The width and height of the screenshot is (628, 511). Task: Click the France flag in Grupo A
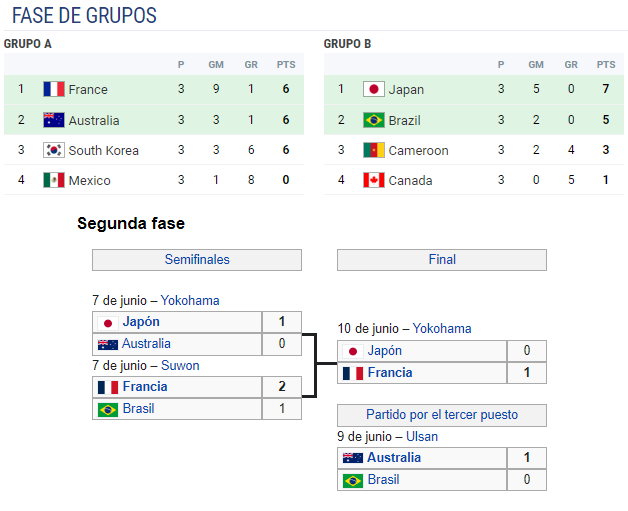[x=54, y=89]
